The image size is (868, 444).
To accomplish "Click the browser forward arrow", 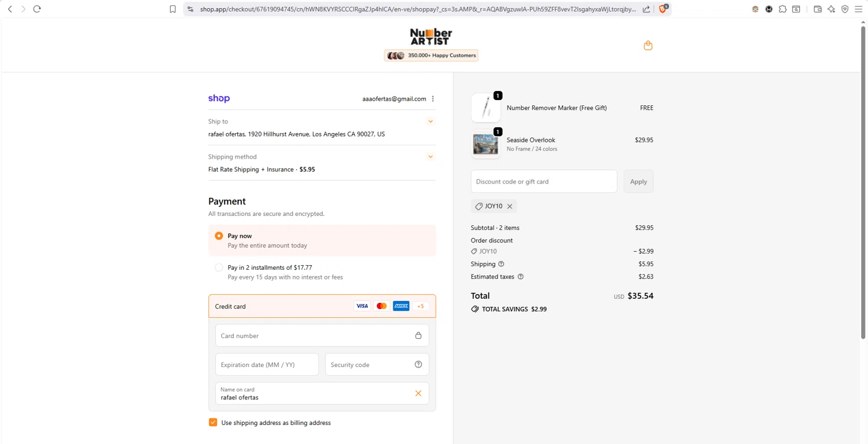I will (x=23, y=9).
